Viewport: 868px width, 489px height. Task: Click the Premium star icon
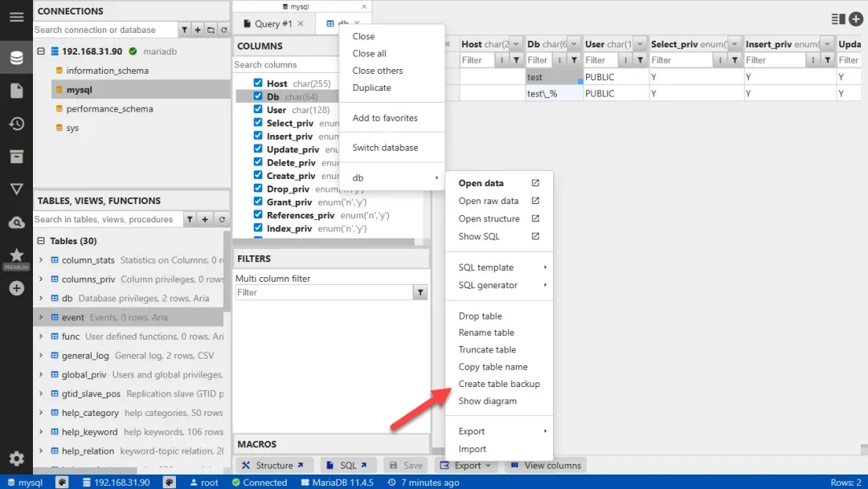point(16,255)
